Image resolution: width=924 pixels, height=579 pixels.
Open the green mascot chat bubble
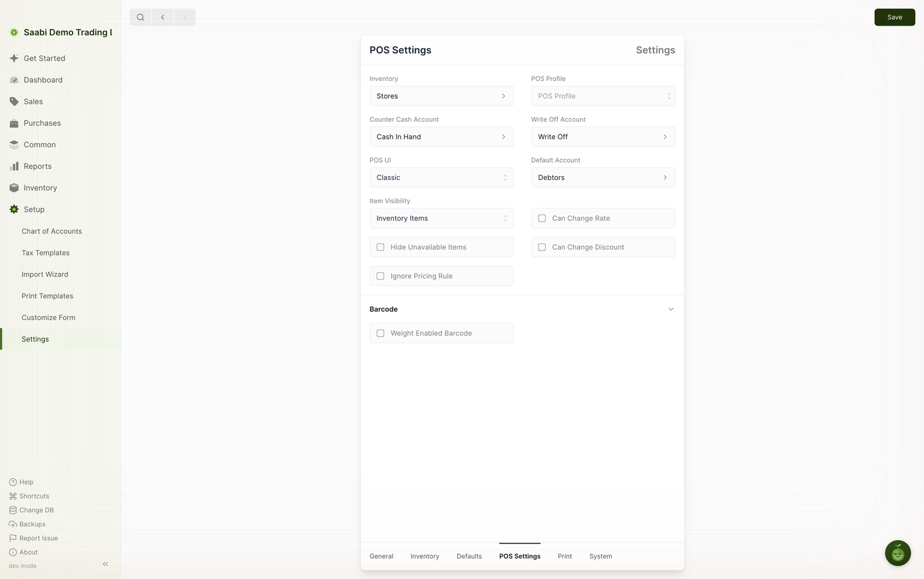898,553
